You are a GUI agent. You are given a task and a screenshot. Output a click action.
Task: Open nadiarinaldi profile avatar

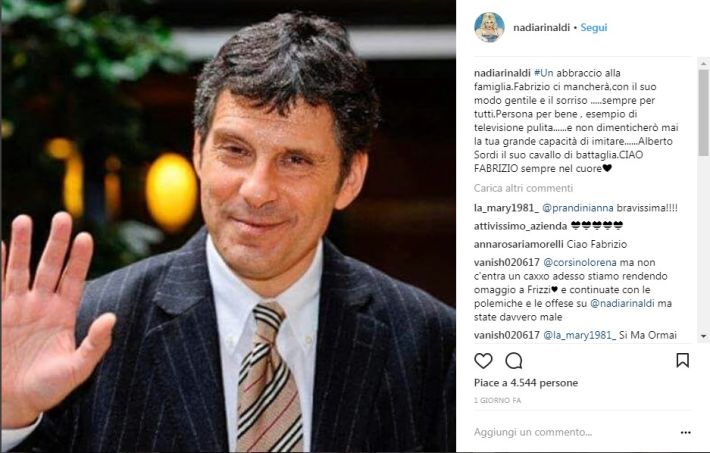pyautogui.click(x=489, y=27)
